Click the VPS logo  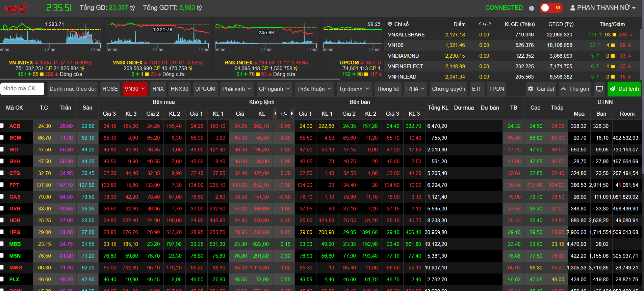[16, 8]
